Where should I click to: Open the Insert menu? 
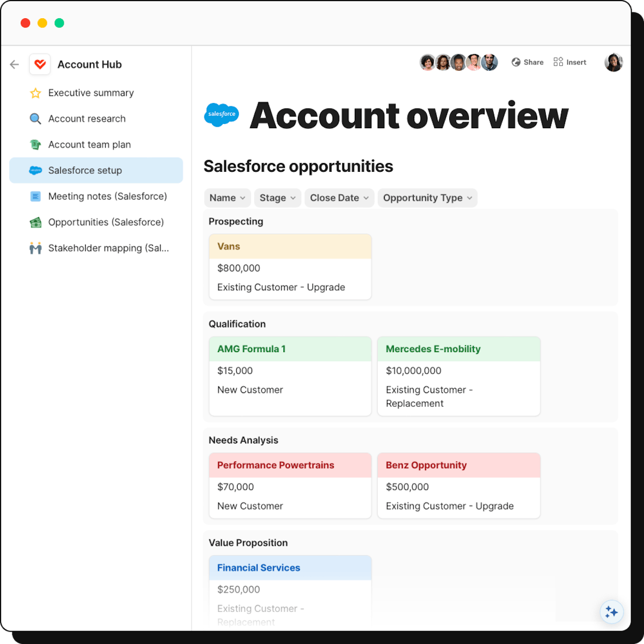[570, 62]
